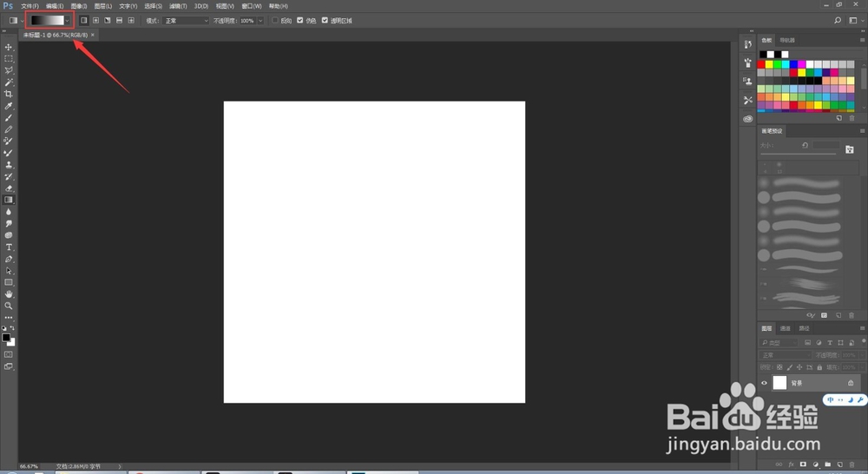Choose linear gradient style button
Viewport: 868px width, 474px height.
[83, 21]
